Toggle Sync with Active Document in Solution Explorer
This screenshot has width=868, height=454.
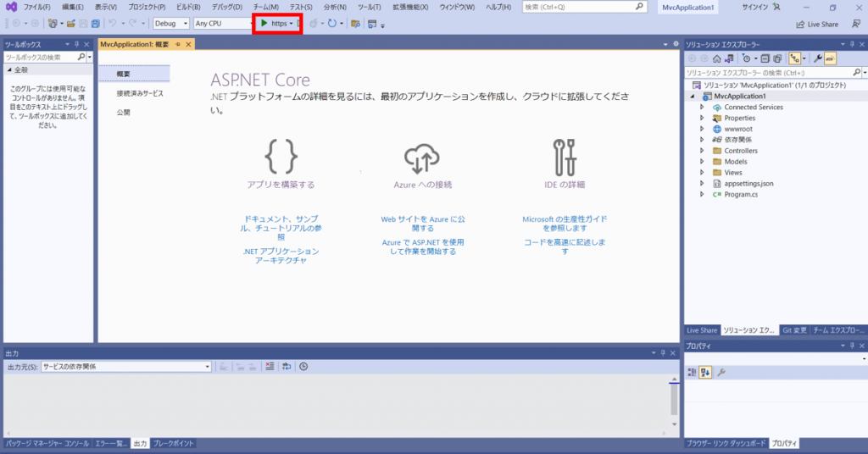pyautogui.click(x=795, y=58)
